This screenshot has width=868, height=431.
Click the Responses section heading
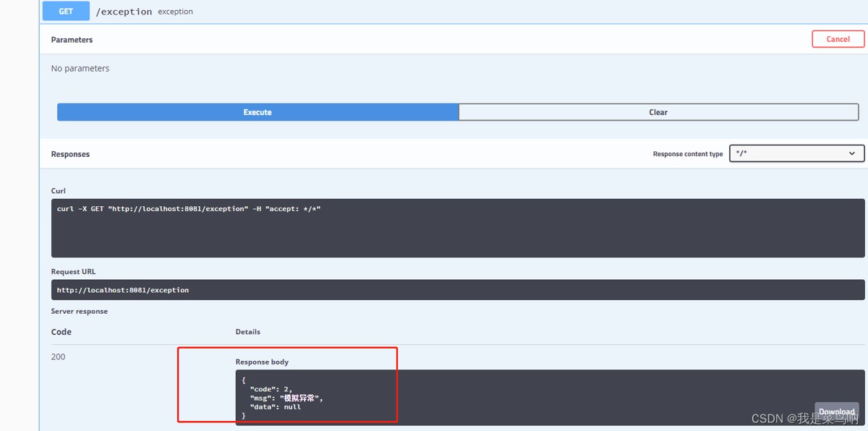pos(70,154)
